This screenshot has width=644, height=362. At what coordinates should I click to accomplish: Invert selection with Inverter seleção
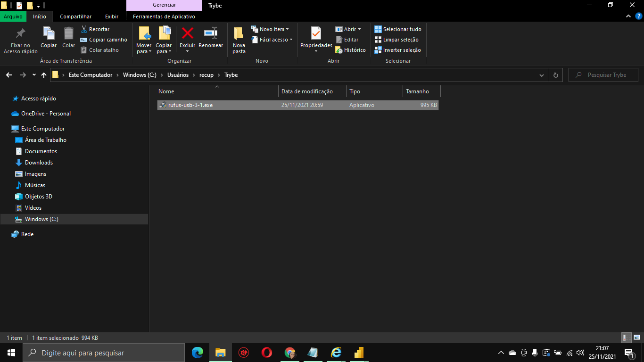[x=397, y=50]
